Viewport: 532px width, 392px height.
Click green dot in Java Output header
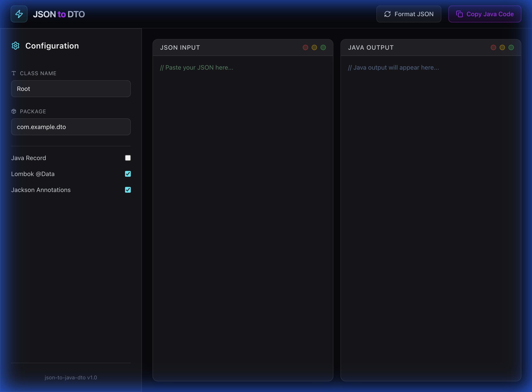511,47
